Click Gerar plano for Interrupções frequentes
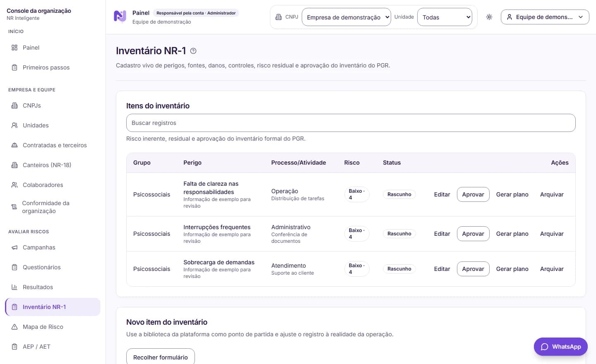The width and height of the screenshot is (596, 364). [x=512, y=234]
